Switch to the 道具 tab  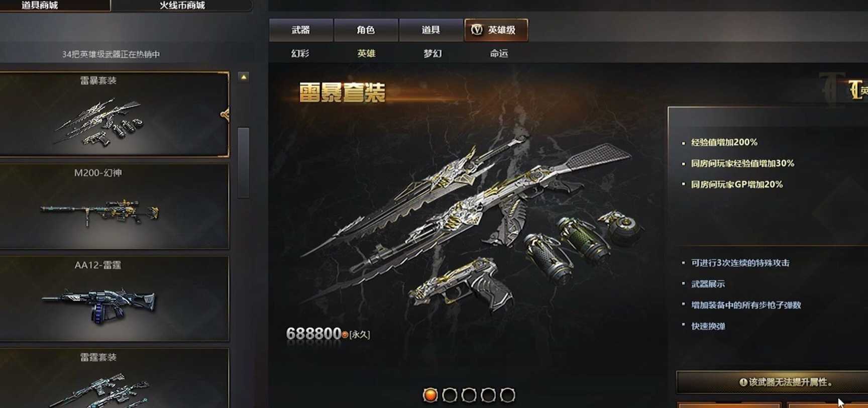pyautogui.click(x=430, y=30)
